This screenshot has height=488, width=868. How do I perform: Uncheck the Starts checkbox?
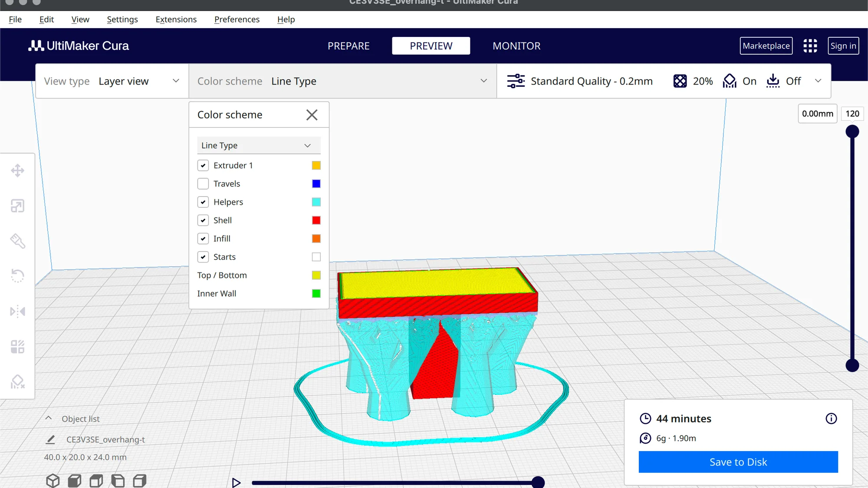pyautogui.click(x=203, y=257)
